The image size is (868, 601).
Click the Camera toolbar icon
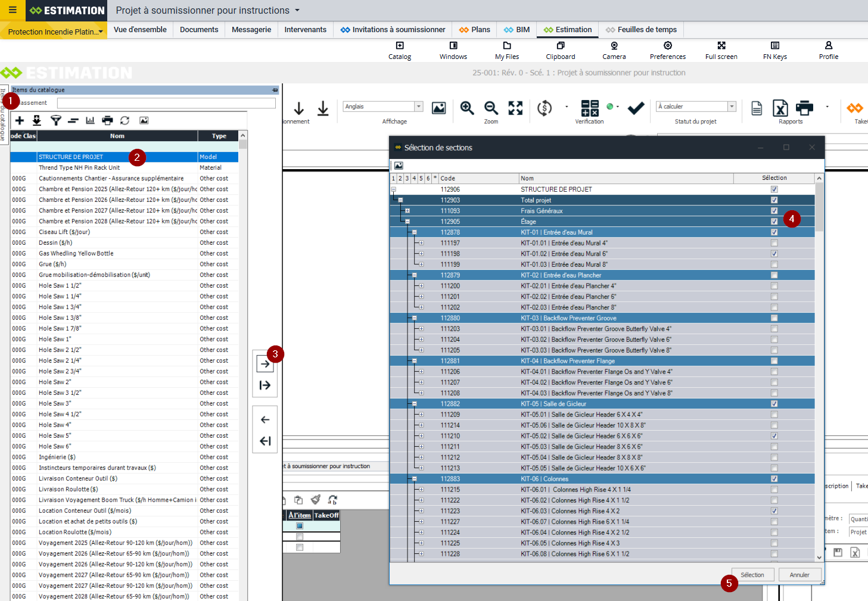614,50
